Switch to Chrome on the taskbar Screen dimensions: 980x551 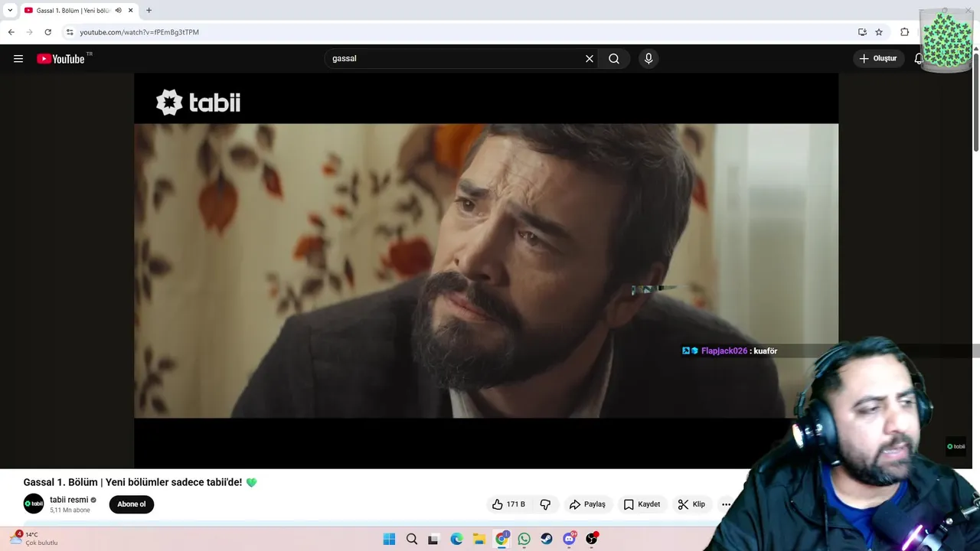tap(501, 539)
